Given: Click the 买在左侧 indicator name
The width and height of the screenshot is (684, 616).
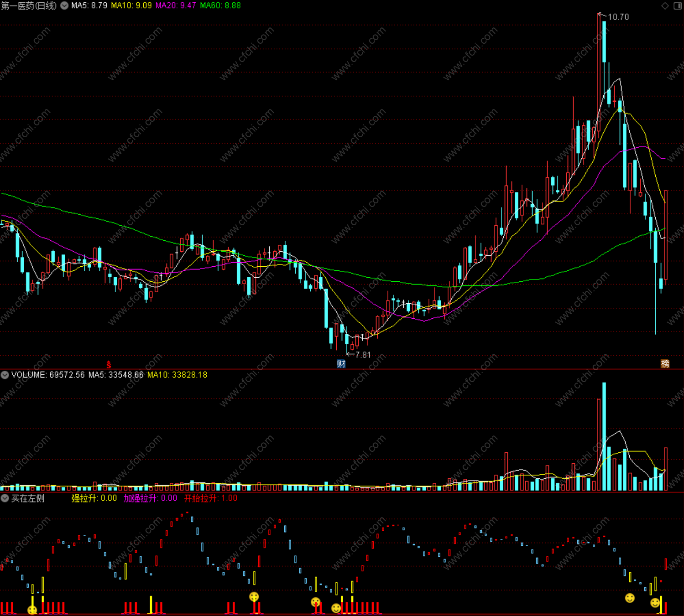Looking at the screenshot, I should click(x=28, y=498).
